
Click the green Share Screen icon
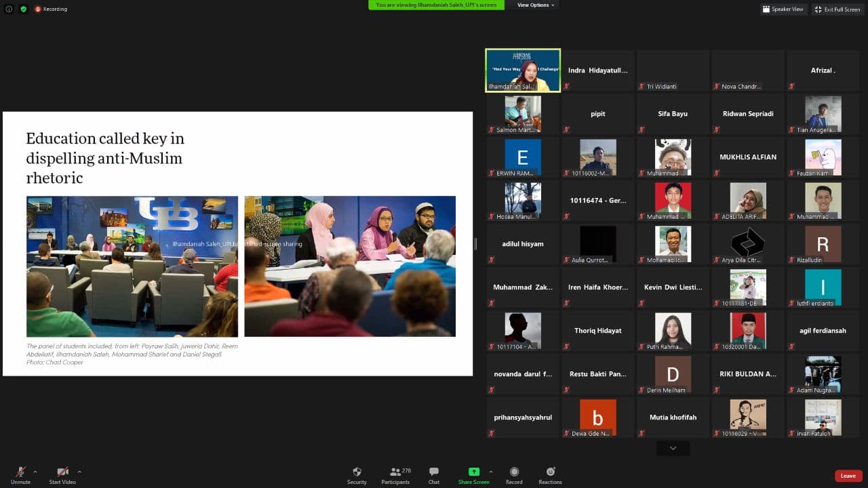click(x=473, y=472)
